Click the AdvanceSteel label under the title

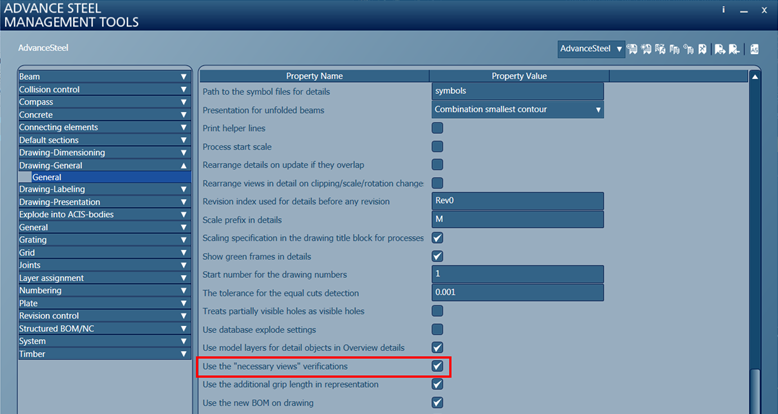43,48
